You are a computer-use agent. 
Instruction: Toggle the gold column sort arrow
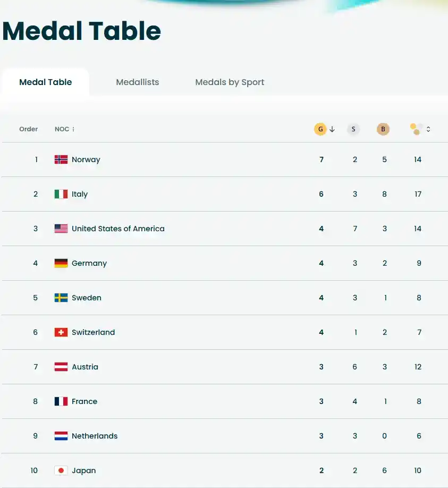pos(332,129)
